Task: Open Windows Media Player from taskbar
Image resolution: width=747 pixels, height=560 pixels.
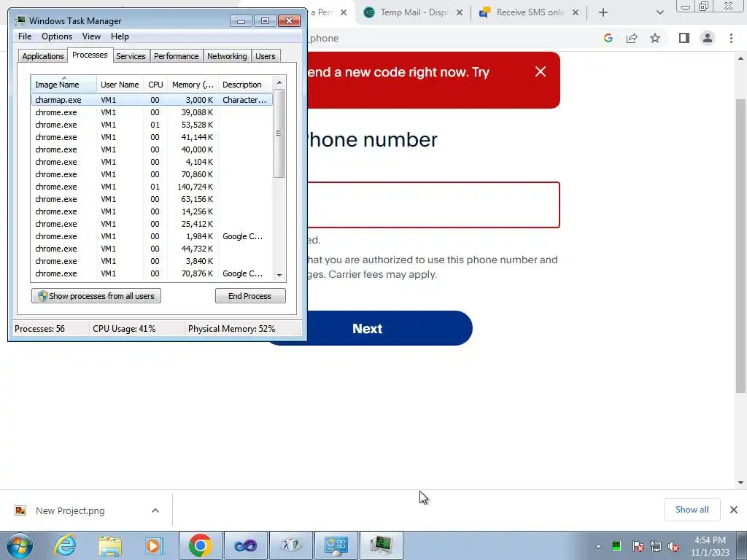Action: click(155, 545)
